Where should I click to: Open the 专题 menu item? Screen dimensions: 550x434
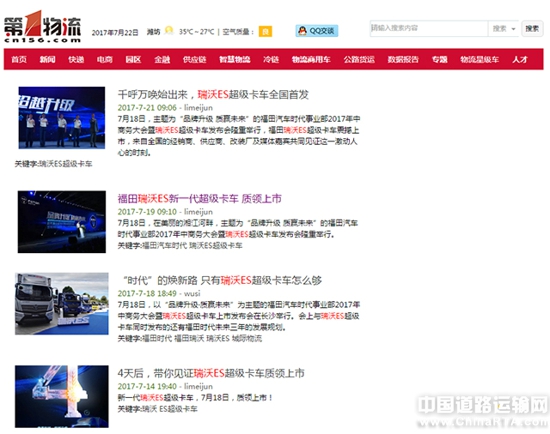pos(440,59)
